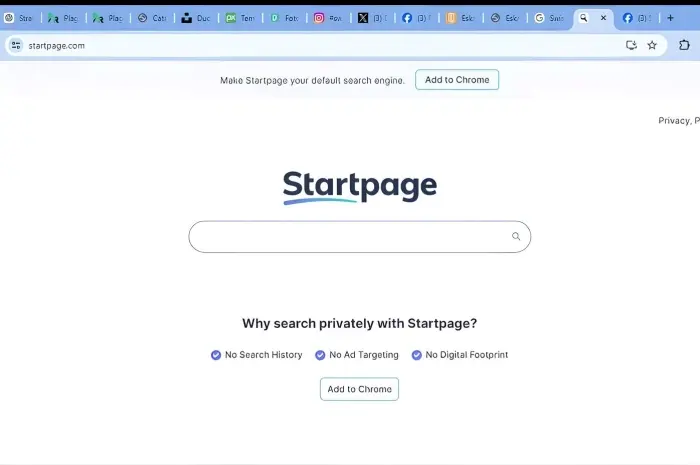Click the 'No Search History' label
700x465 pixels.
(x=263, y=355)
